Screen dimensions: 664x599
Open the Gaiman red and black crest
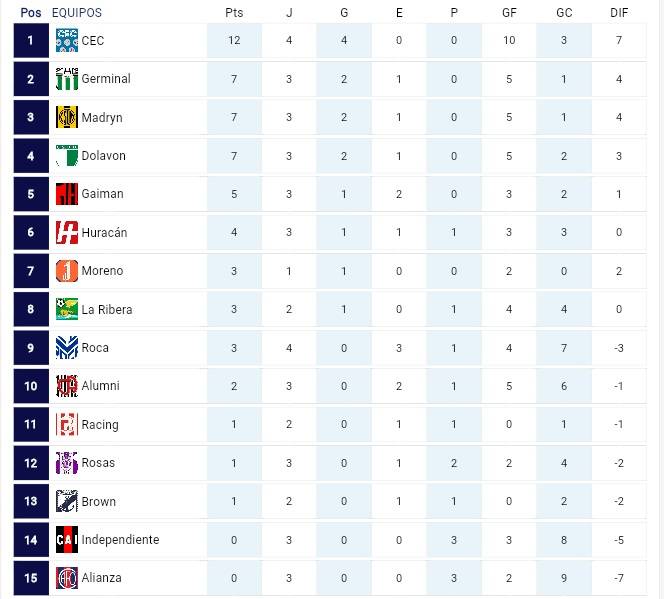(67, 194)
